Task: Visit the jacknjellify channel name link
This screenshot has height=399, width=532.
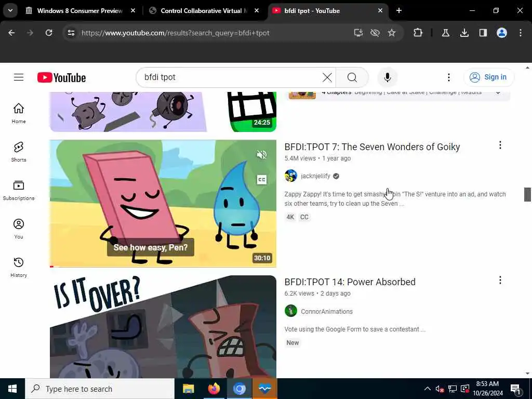Action: point(315,176)
